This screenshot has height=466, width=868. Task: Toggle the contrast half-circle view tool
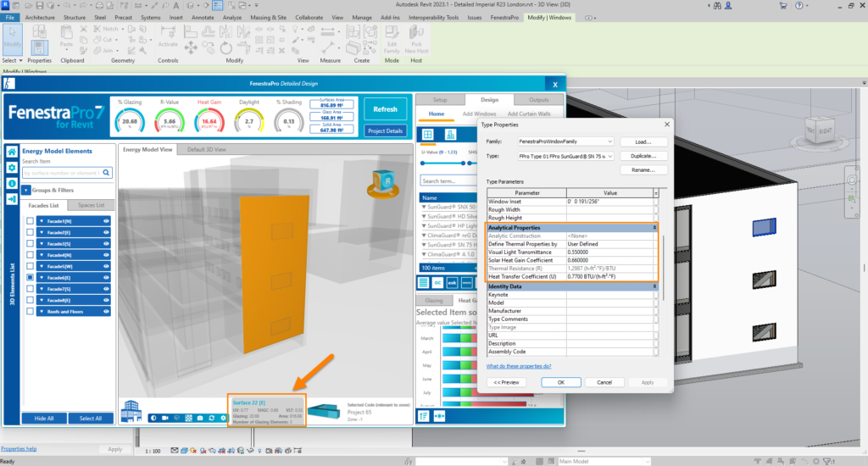coord(153,418)
